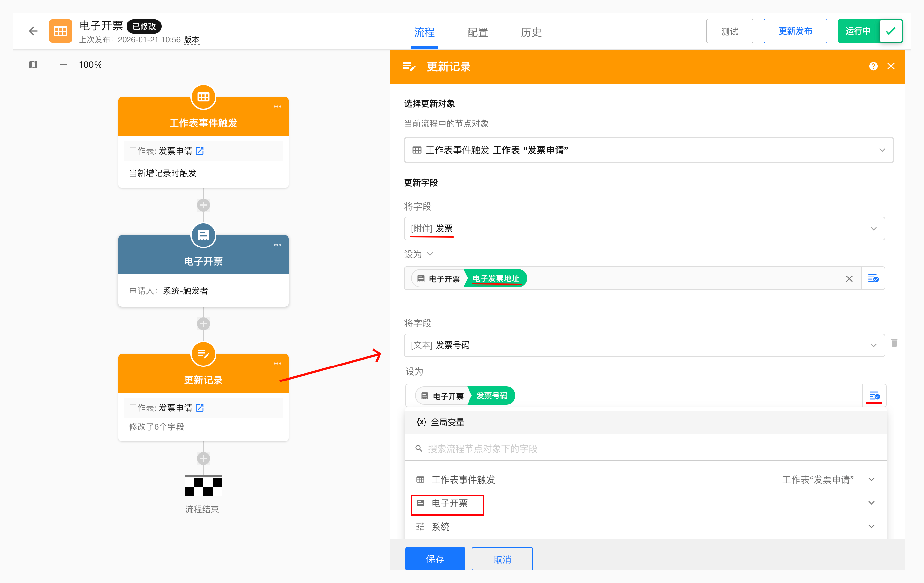924x583 pixels.
Task: Expand the 电子开票 node fields
Action: (871, 503)
